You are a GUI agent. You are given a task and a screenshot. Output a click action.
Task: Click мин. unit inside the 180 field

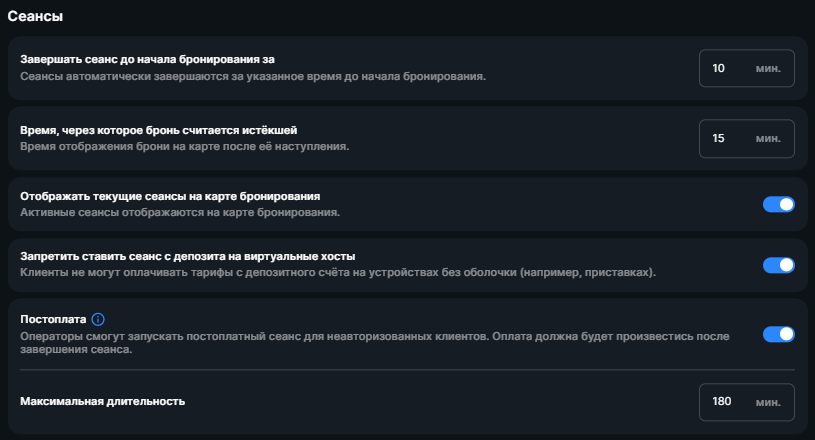click(x=768, y=402)
